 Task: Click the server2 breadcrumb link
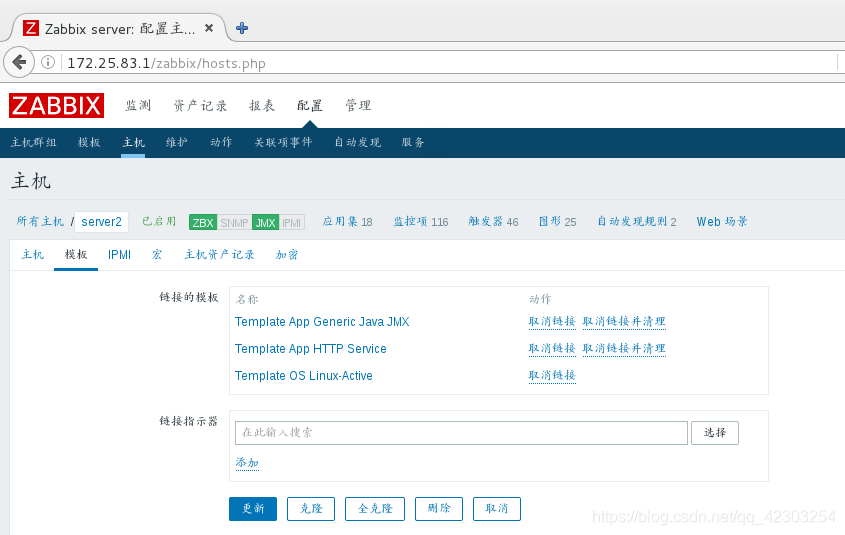(x=101, y=222)
